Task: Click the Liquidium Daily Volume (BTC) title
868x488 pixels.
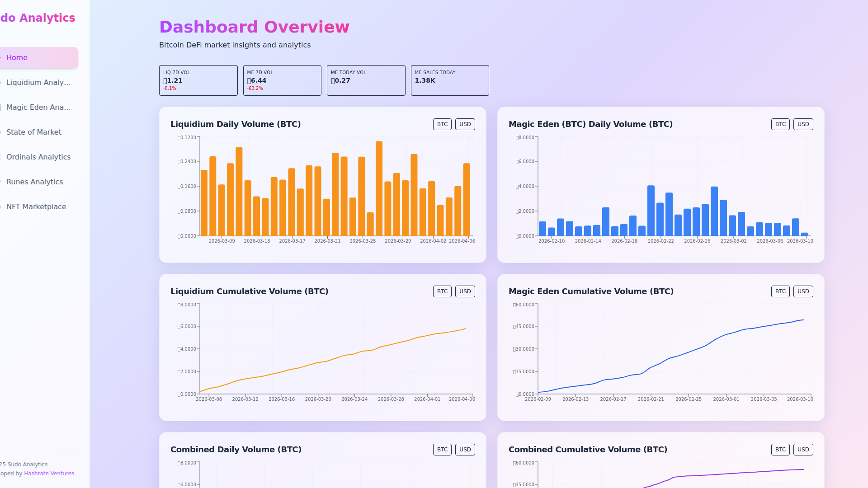Action: point(236,124)
